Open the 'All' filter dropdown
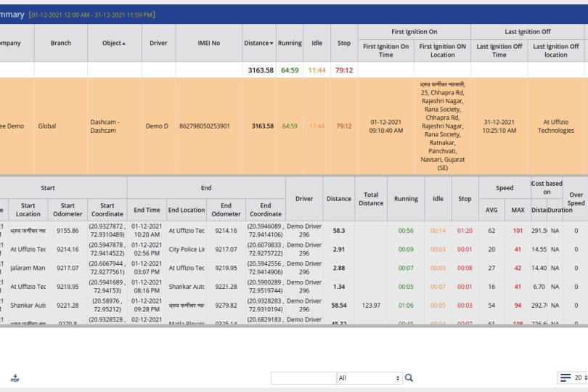This screenshot has width=588, height=392. [369, 377]
